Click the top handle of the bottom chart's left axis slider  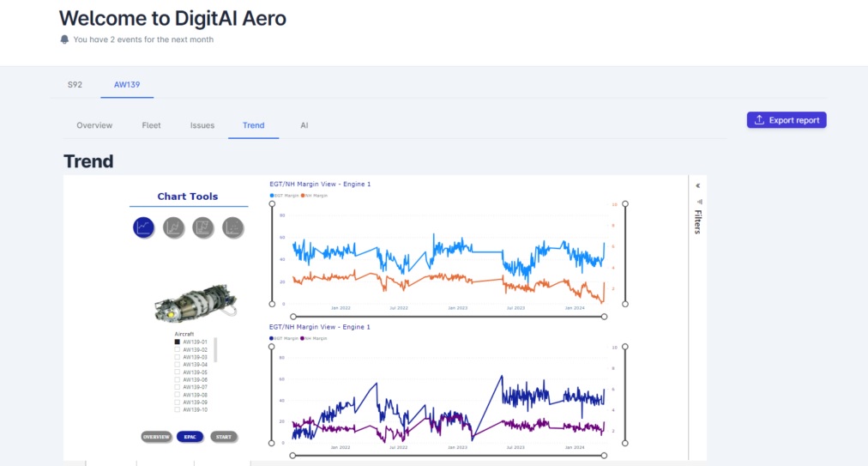pyautogui.click(x=271, y=347)
